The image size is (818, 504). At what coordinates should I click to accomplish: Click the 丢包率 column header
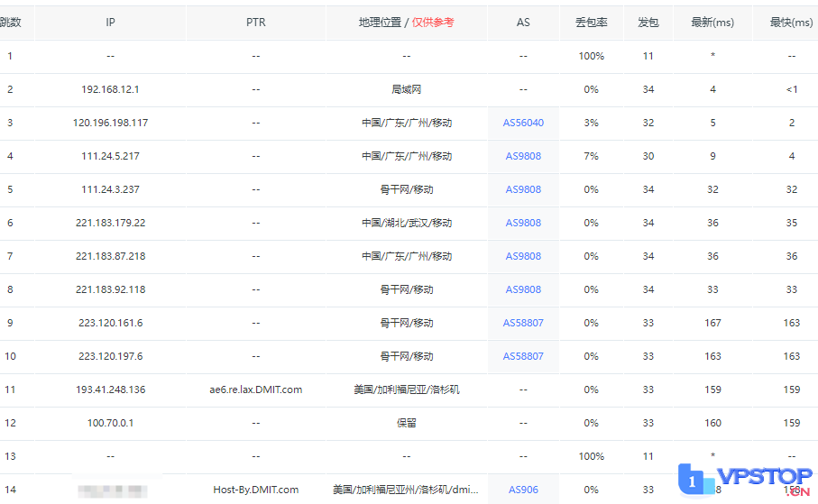pos(591,23)
